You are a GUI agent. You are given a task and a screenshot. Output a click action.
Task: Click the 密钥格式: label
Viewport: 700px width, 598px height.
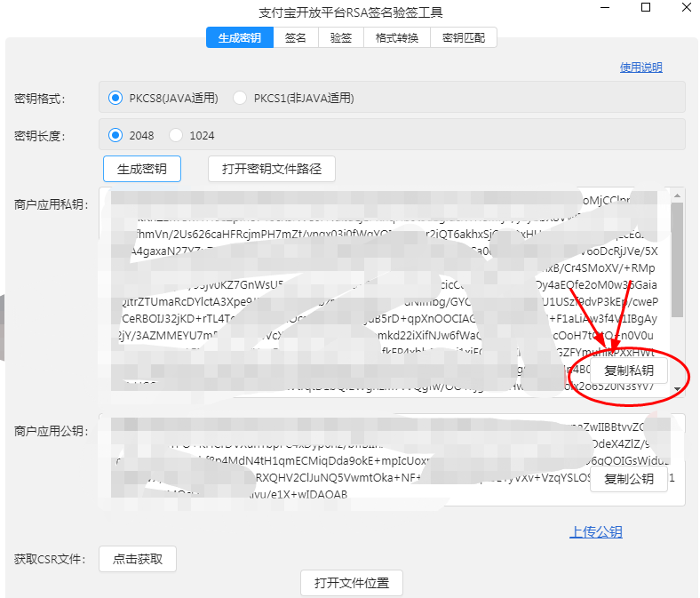(x=39, y=99)
